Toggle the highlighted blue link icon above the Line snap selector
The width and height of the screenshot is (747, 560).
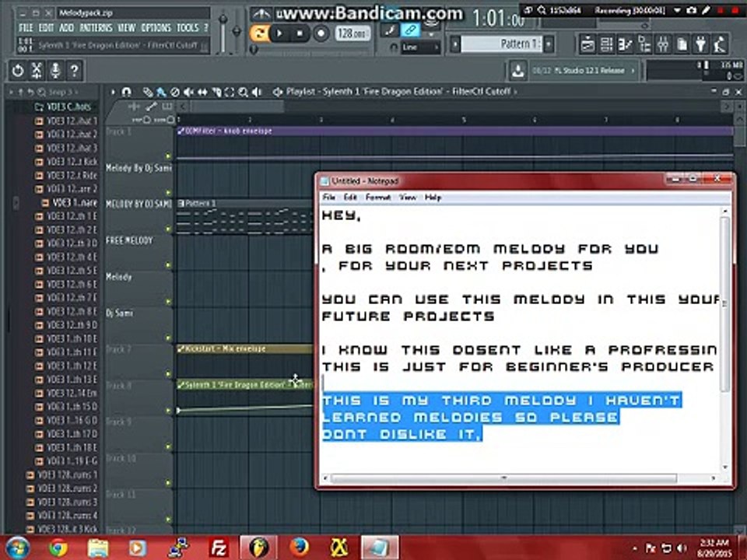(410, 31)
